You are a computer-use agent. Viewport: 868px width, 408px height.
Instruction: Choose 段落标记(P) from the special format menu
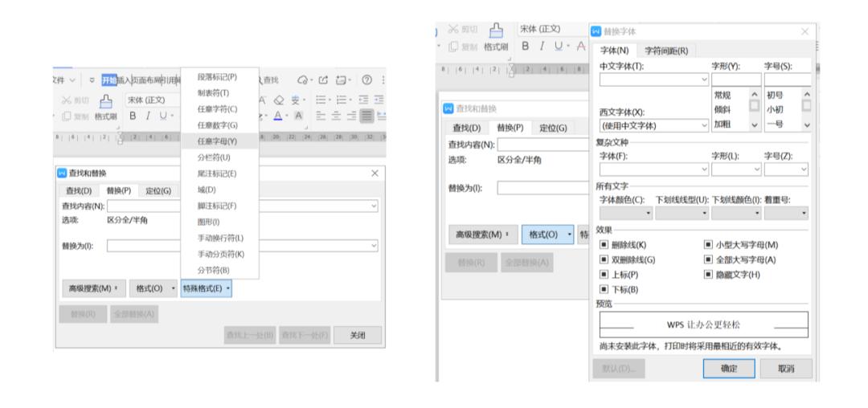tap(217, 77)
